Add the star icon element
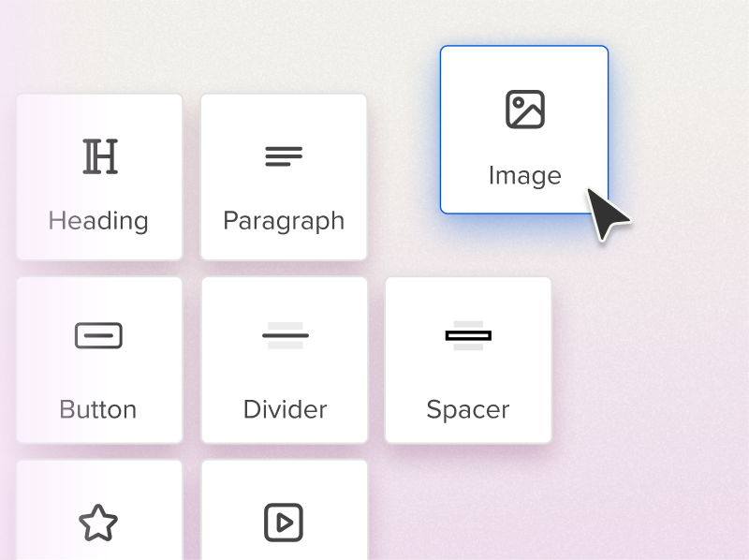 click(x=98, y=523)
